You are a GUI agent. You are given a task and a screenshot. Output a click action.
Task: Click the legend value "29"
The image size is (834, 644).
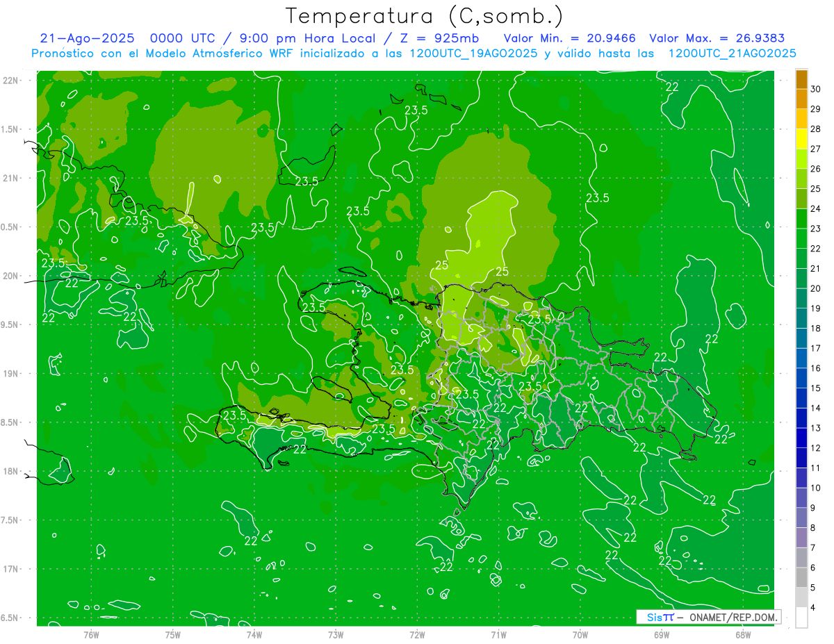click(x=815, y=109)
